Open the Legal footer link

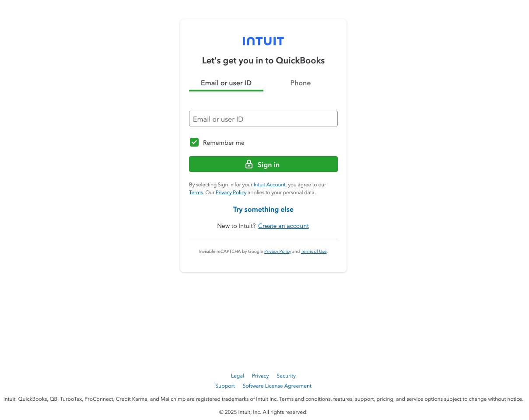(x=238, y=376)
